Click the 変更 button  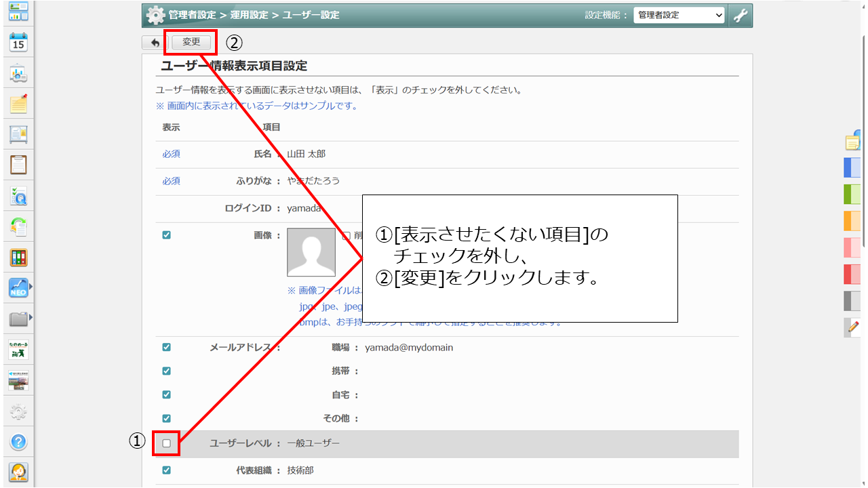pos(191,42)
